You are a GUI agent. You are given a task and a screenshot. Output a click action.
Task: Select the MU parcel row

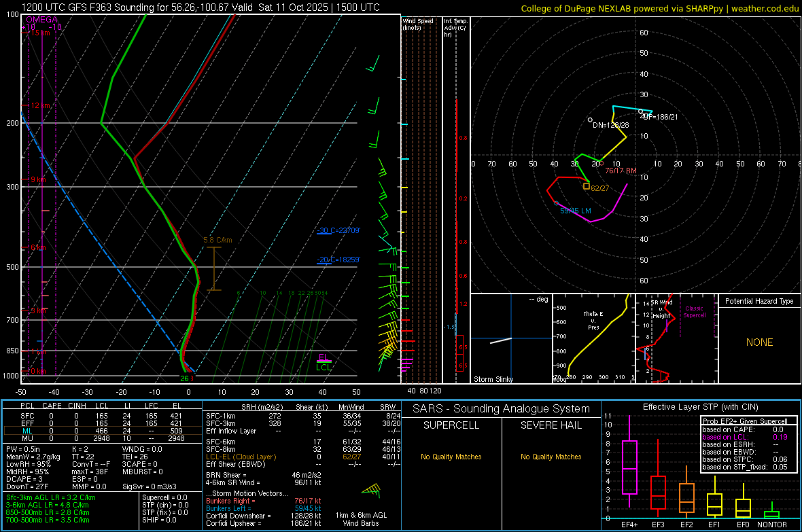pyautogui.click(x=103, y=438)
